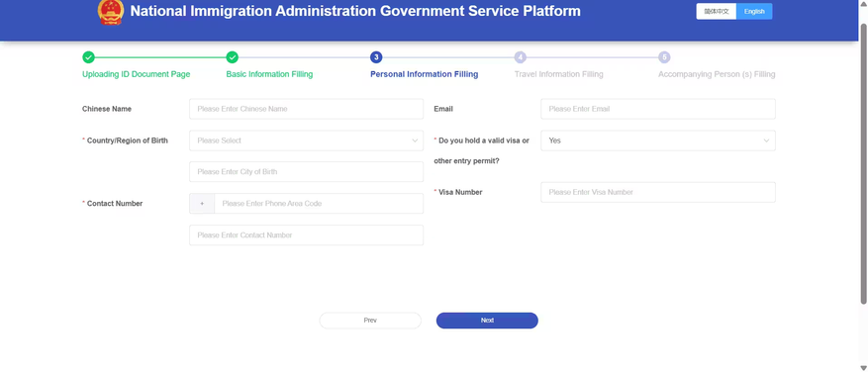Click the step 4 circle indicator
Image resolution: width=868 pixels, height=372 pixels.
521,57
